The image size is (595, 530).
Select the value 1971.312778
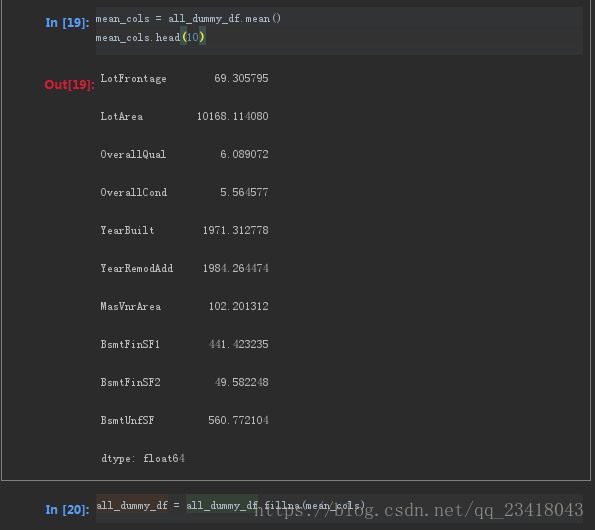tap(236, 230)
